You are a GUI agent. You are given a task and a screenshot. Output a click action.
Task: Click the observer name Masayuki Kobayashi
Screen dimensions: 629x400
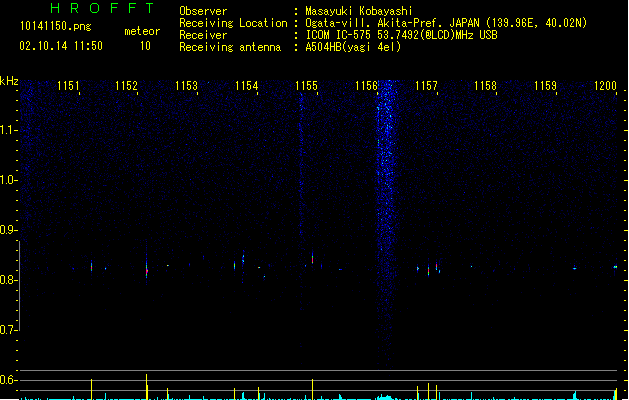(x=359, y=11)
